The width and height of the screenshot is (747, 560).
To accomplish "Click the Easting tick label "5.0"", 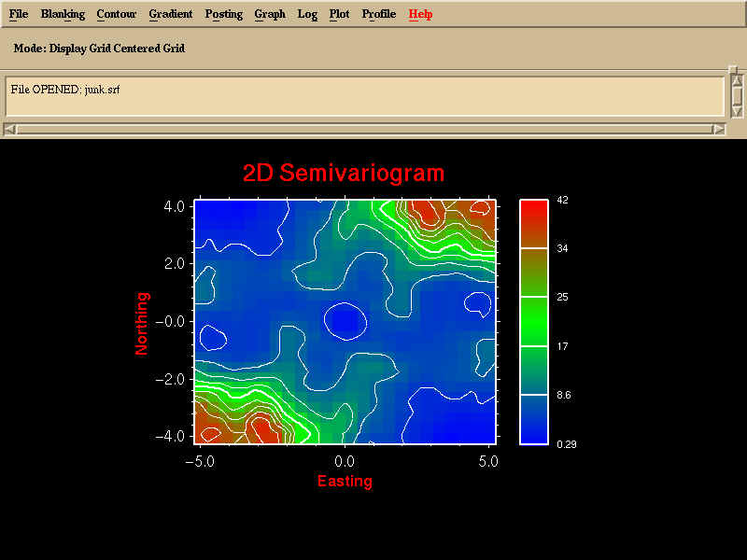I will click(x=488, y=461).
